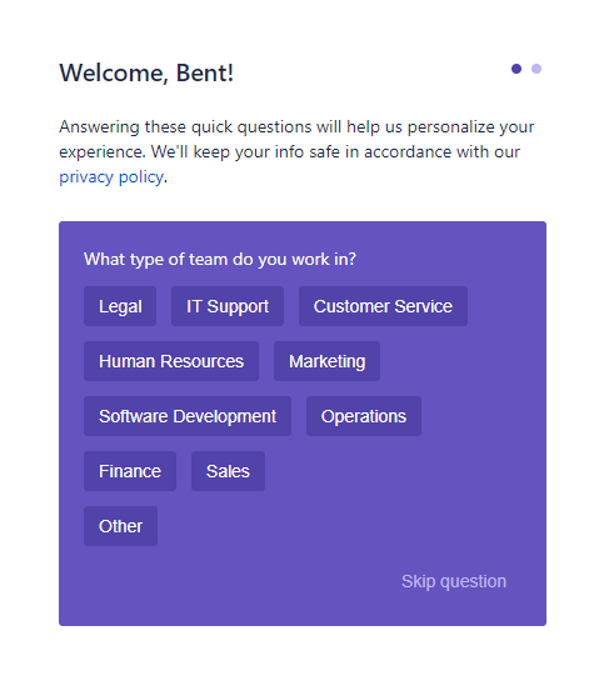Select the Sales team option

tap(228, 471)
